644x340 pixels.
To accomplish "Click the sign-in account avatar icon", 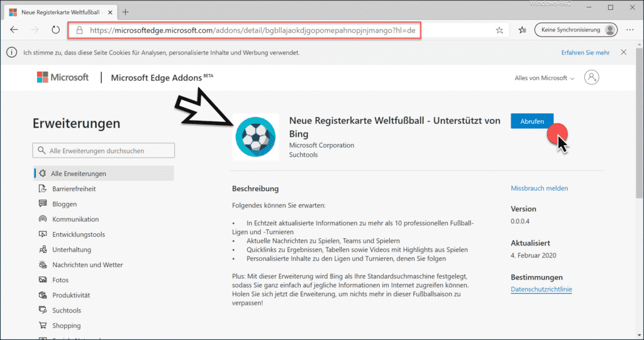I will 591,77.
